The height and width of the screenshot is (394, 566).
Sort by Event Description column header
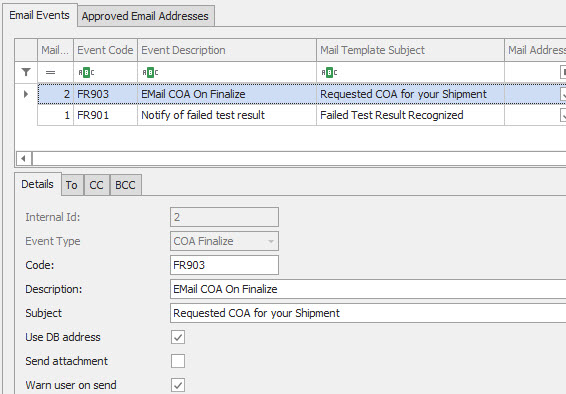tap(227, 50)
